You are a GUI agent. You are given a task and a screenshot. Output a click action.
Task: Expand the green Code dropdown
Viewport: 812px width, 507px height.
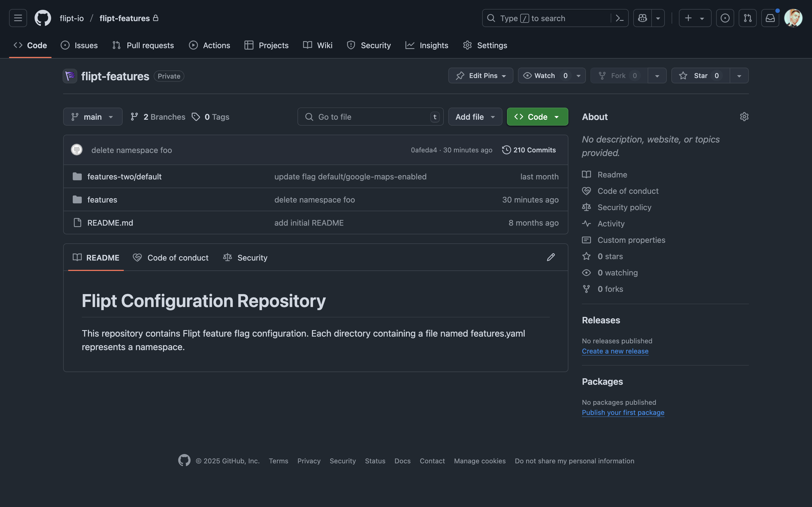click(537, 117)
